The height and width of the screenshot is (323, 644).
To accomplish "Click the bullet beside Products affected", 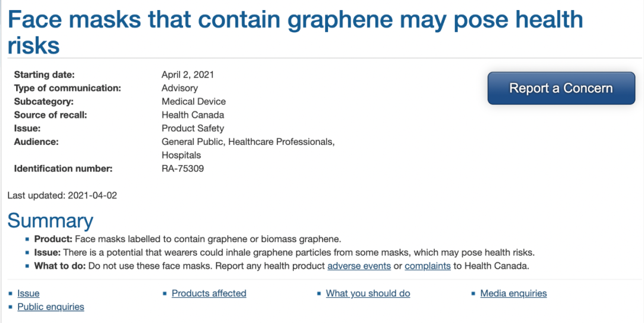I will (165, 293).
